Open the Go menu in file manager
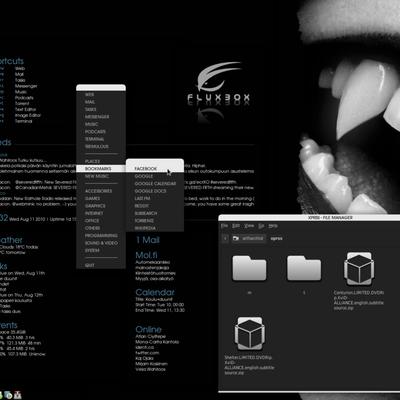Image resolution: width=400 pixels, height=400 pixels. pos(261,226)
